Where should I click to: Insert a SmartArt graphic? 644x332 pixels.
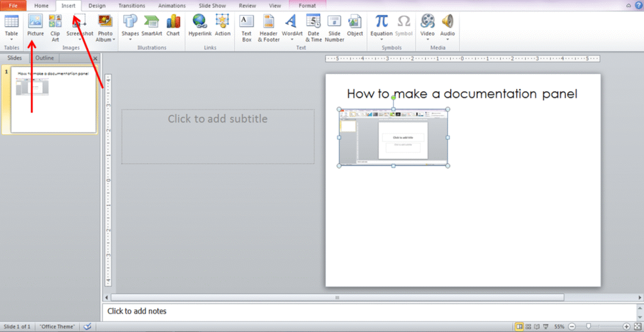(x=151, y=25)
